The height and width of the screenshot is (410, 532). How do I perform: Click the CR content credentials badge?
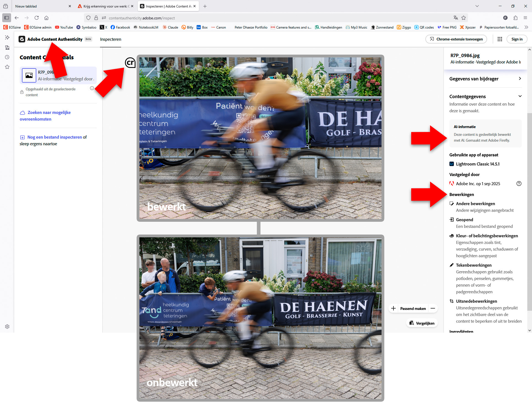[x=130, y=63]
